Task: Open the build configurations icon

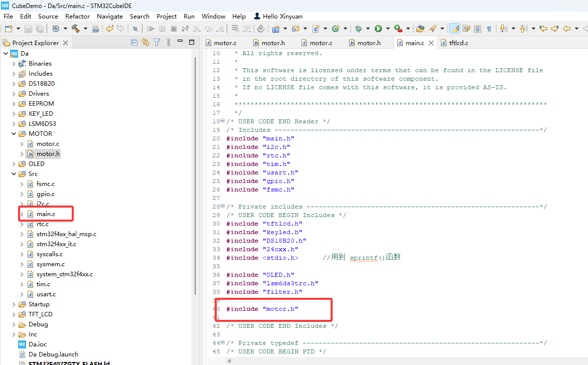Action: coord(56,29)
